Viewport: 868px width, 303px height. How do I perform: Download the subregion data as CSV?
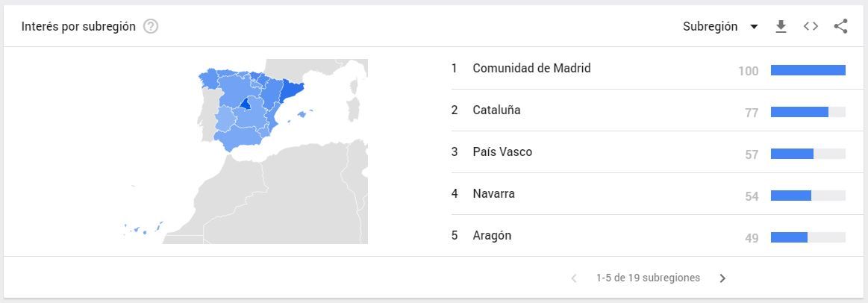[781, 27]
